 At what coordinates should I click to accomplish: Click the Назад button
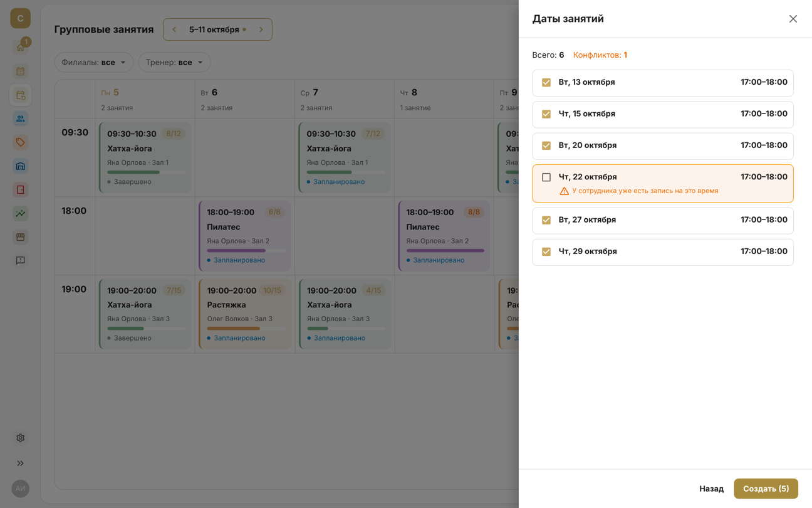point(711,489)
